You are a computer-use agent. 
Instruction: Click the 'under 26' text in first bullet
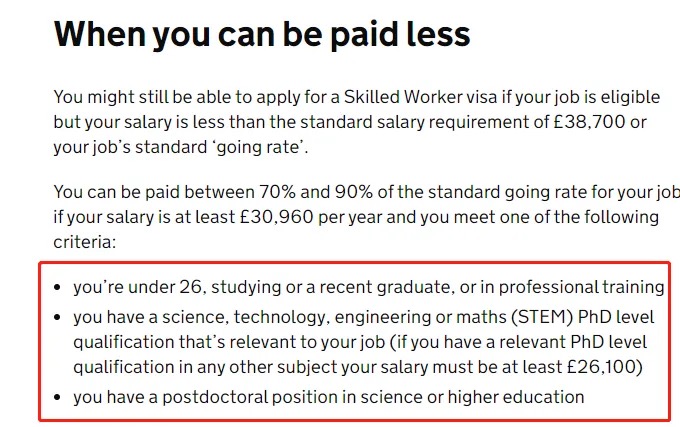165,287
